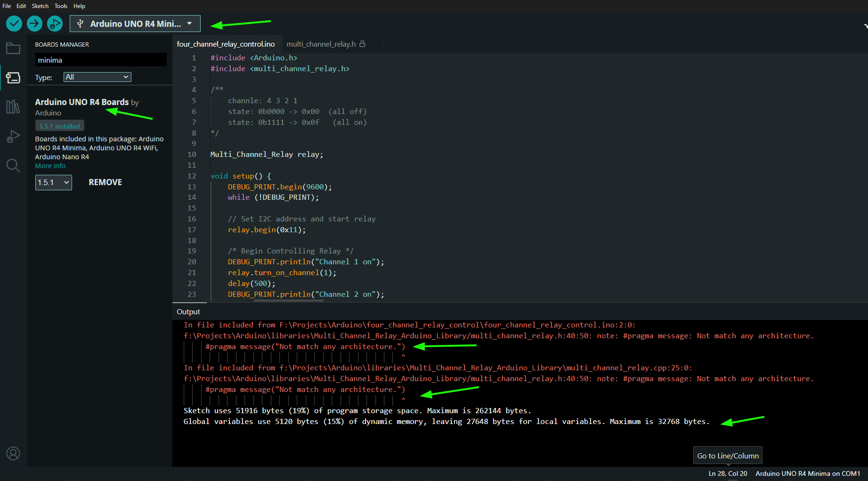Image resolution: width=868 pixels, height=481 pixels.
Task: Open the Tools menu
Action: pos(61,6)
